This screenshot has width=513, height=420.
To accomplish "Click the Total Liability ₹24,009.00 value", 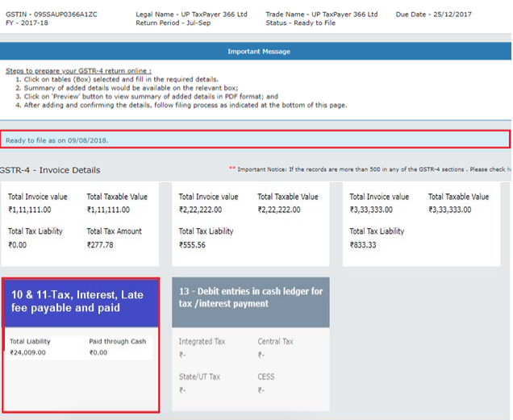I will click(x=27, y=352).
